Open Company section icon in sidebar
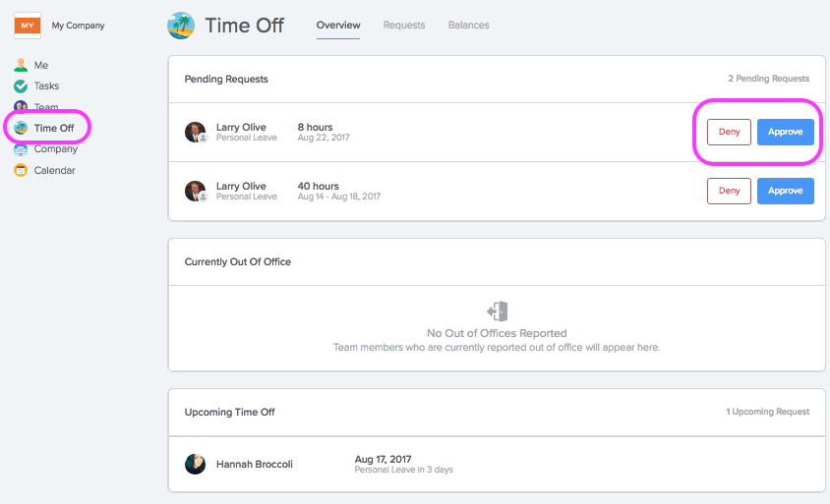Viewport: 830px width, 504px height. pyautogui.click(x=21, y=149)
